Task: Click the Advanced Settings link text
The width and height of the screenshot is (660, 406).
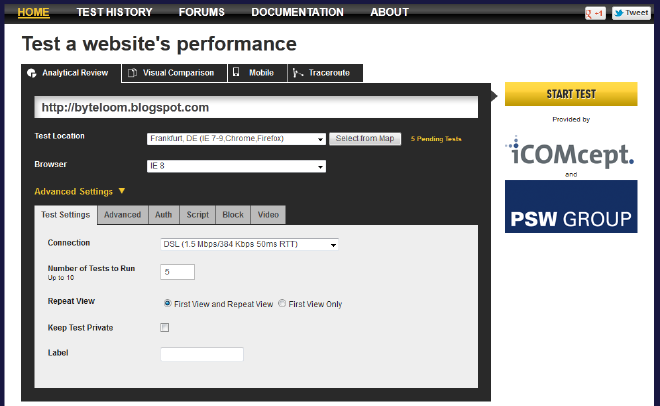Action: tap(74, 192)
